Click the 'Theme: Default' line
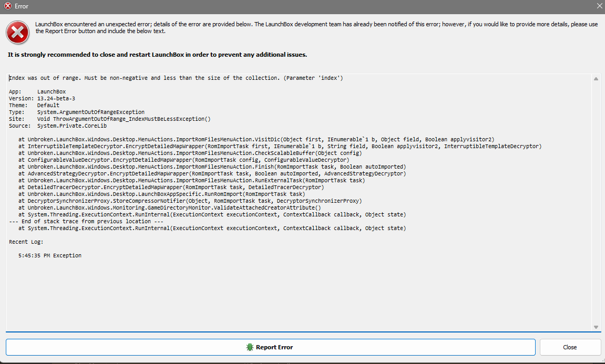 [34, 105]
